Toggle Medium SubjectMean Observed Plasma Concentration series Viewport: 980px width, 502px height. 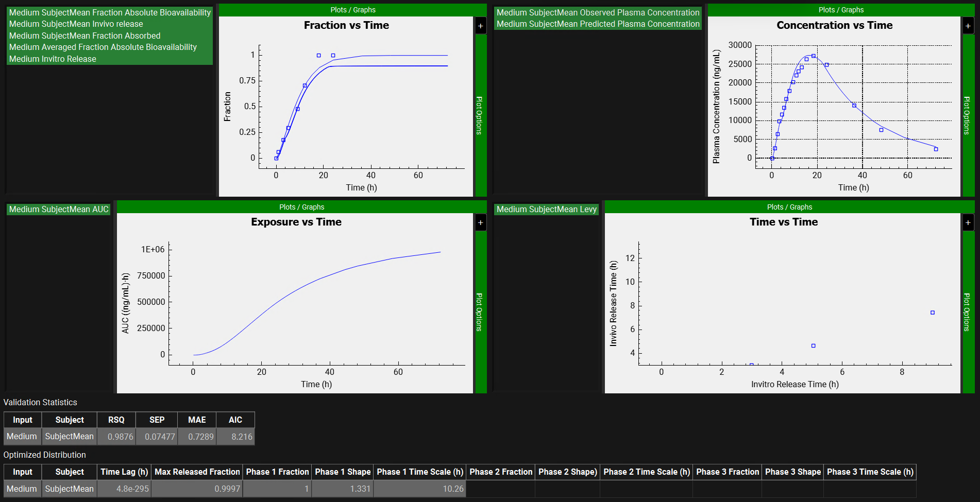click(x=598, y=12)
